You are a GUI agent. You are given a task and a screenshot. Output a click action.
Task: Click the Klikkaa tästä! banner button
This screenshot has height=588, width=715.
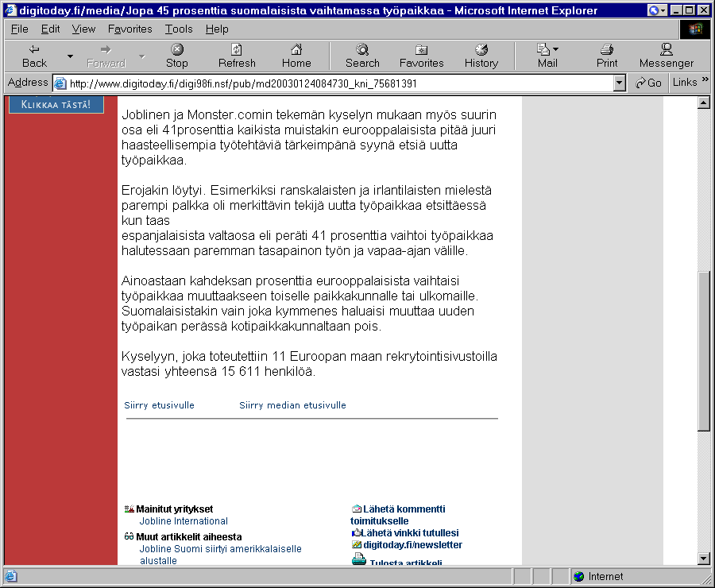click(56, 105)
